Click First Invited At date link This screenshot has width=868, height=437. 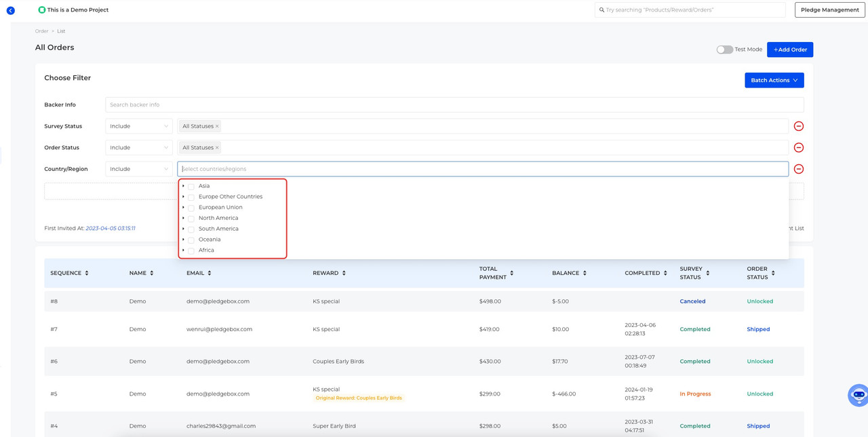(111, 229)
